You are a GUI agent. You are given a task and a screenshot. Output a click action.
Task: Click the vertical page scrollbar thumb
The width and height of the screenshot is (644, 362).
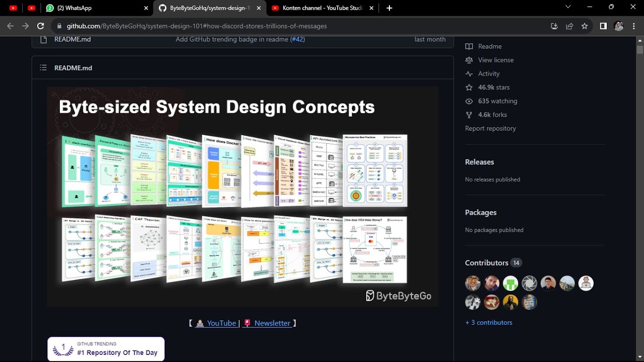click(640, 50)
